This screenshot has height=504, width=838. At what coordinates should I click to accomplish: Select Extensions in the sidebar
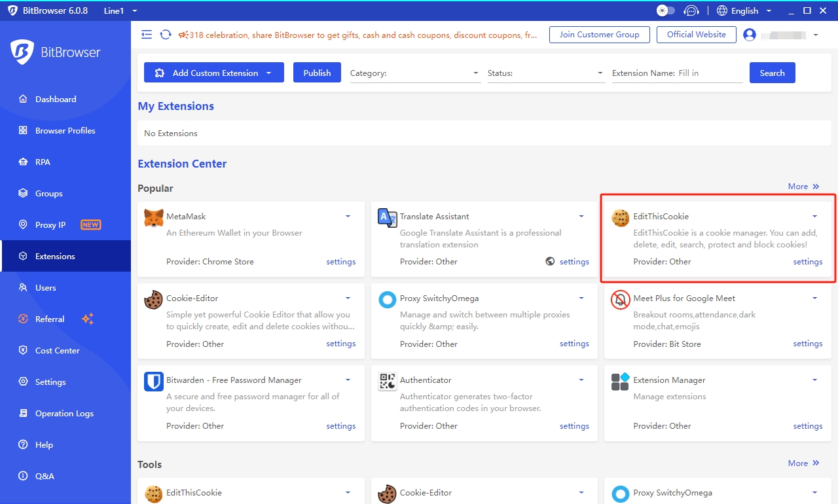tap(65, 256)
